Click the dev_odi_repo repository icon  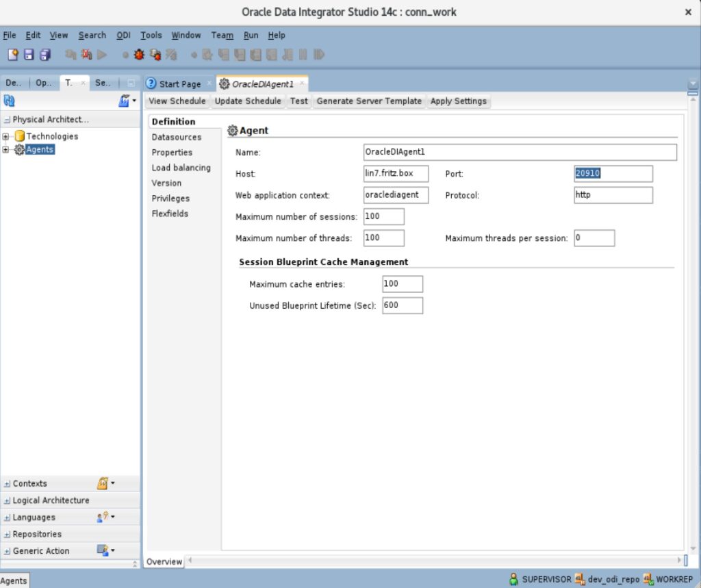point(580,579)
